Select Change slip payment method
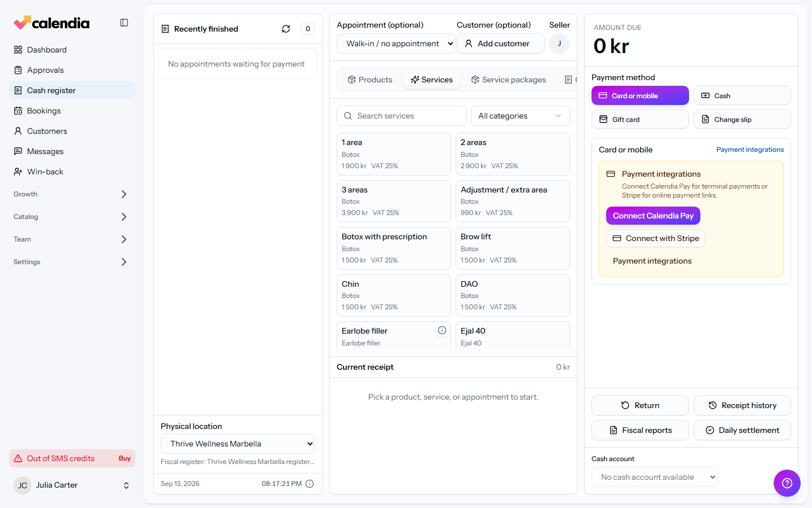This screenshot has width=812, height=508. pos(742,119)
